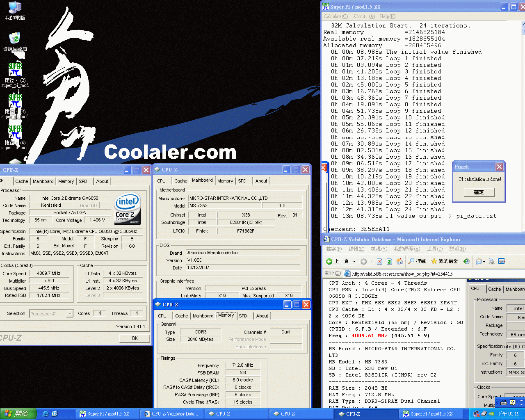Click the BIOS Date value 10/12/2007
Image resolution: width=525 pixels, height=420 pixels.
[243, 267]
